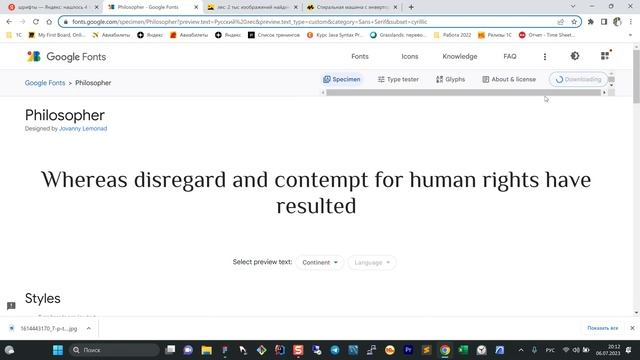Toggle the dark/light theme icon
Viewport: 640px width, 360px height.
[575, 56]
